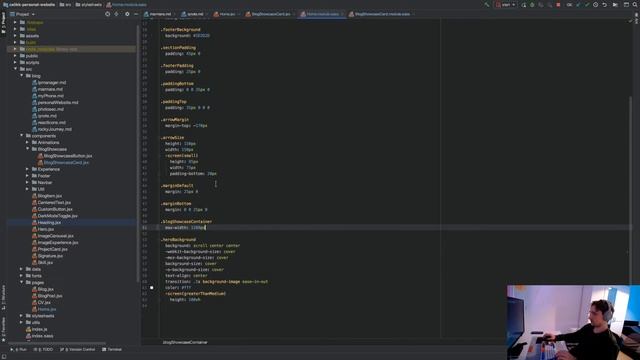This screenshot has width=640, height=360.
Task: Open the 'start' run configuration dropdown
Action: click(506, 4)
